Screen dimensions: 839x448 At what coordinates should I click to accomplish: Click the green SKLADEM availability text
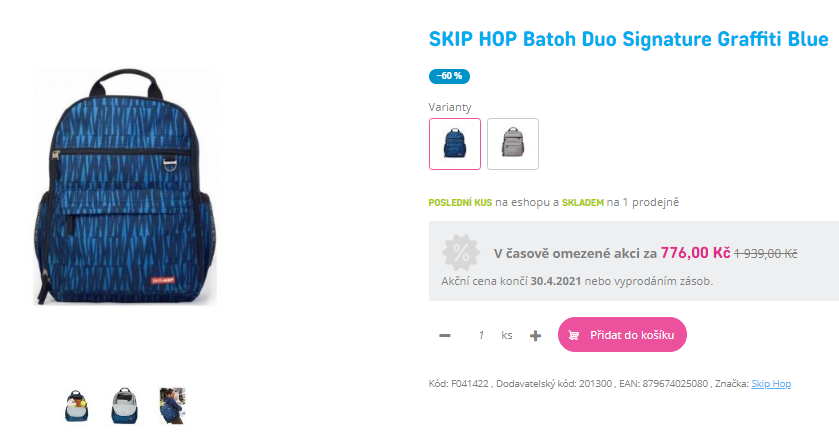[x=583, y=202]
